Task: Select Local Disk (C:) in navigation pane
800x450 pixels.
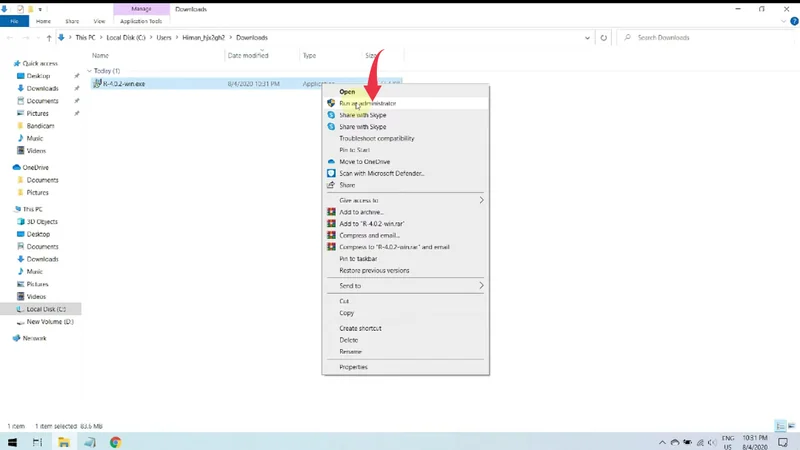Action: [45, 309]
